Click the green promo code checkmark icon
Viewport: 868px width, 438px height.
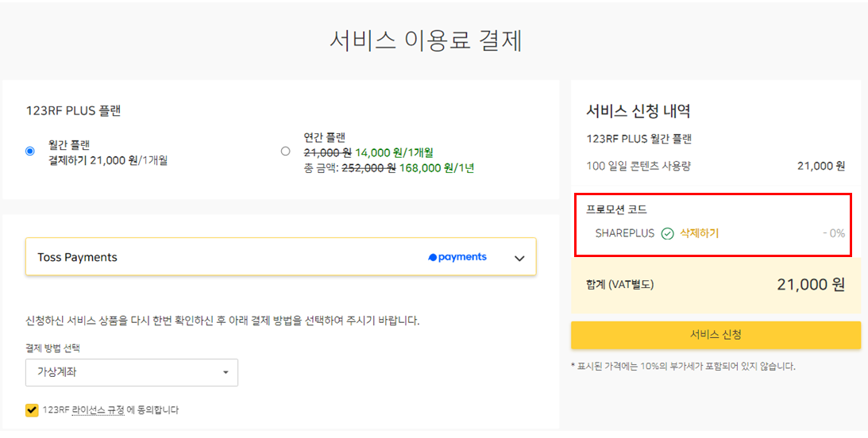point(668,233)
